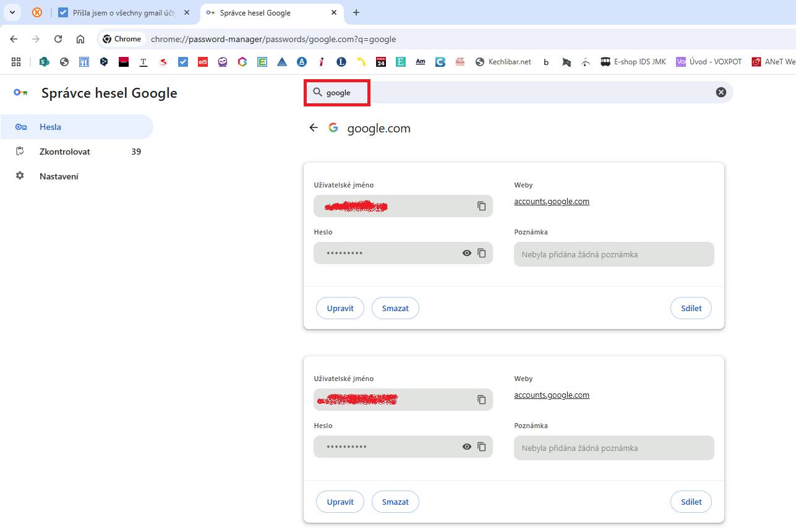Image resolution: width=796 pixels, height=532 pixels.
Task: Go back using the arrow beside google.com
Action: coord(314,127)
